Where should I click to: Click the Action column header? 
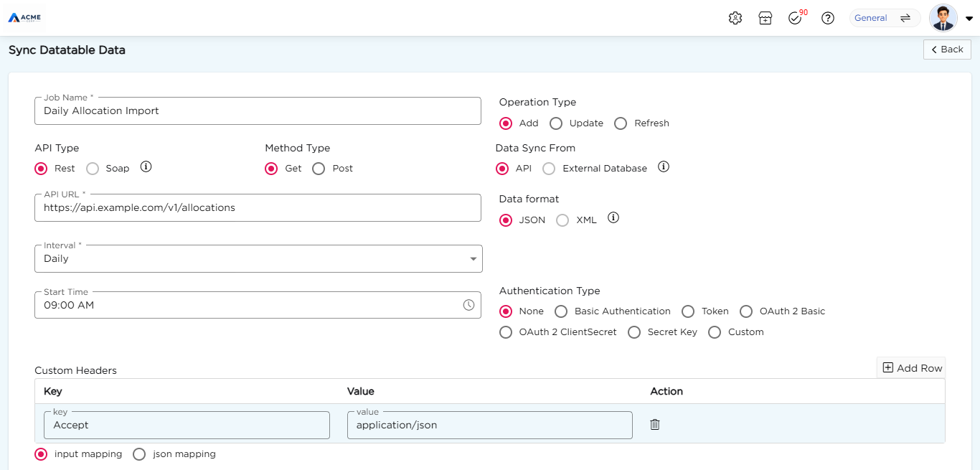click(666, 391)
